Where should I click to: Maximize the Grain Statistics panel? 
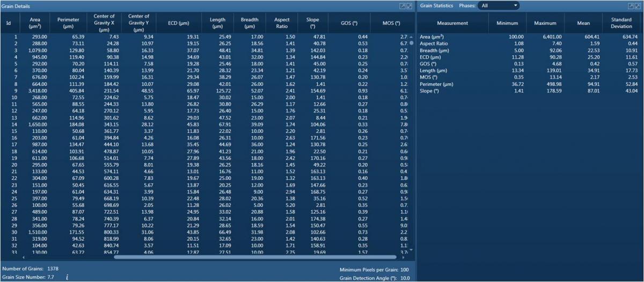point(638,6)
